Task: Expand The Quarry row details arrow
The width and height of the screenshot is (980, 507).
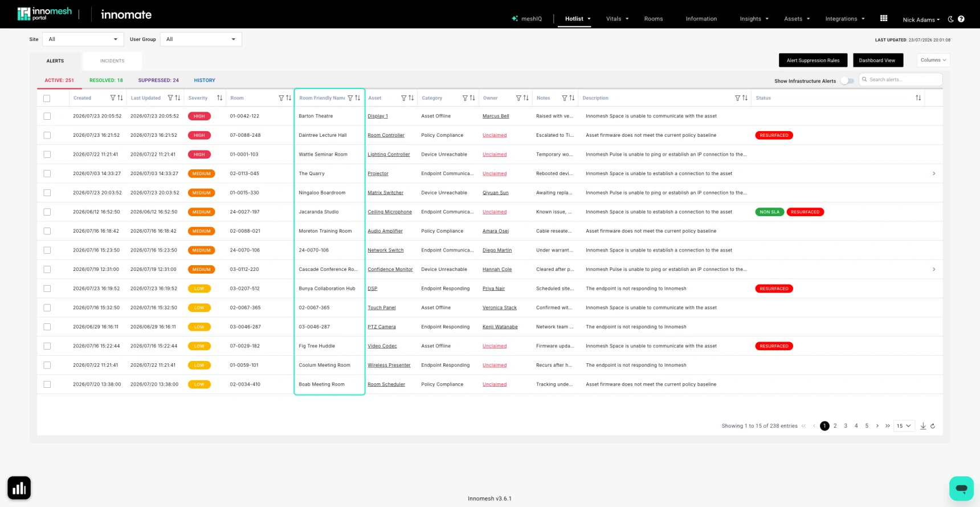Action: pyautogui.click(x=934, y=173)
